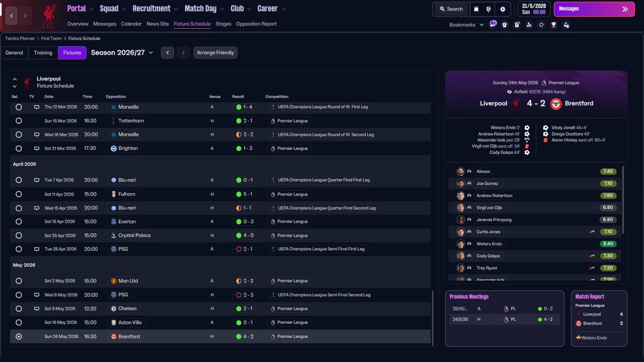Click the Wataru Endo player name in ratings list

click(x=488, y=244)
